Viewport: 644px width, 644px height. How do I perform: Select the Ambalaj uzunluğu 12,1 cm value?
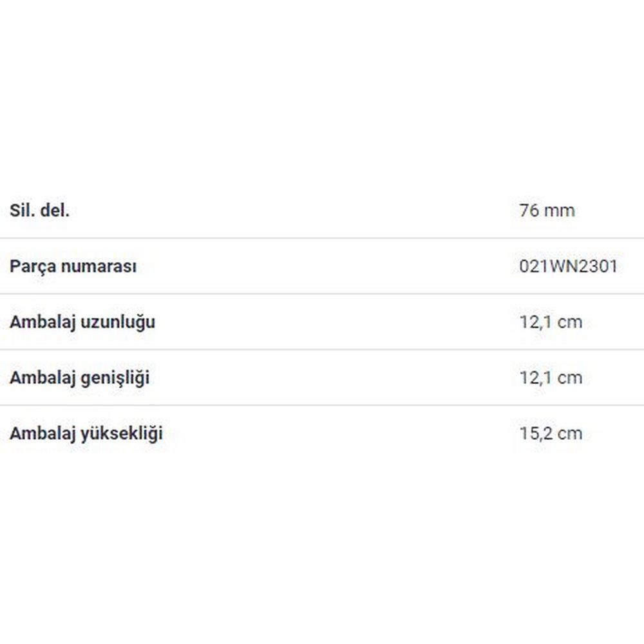pos(551,322)
